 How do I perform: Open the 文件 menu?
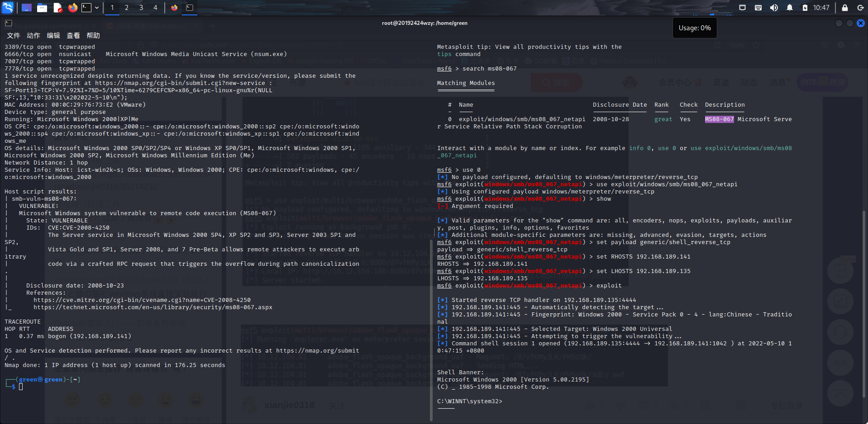pos(14,36)
